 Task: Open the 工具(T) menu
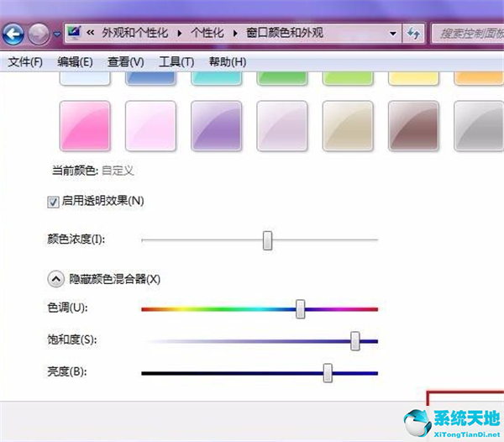176,61
